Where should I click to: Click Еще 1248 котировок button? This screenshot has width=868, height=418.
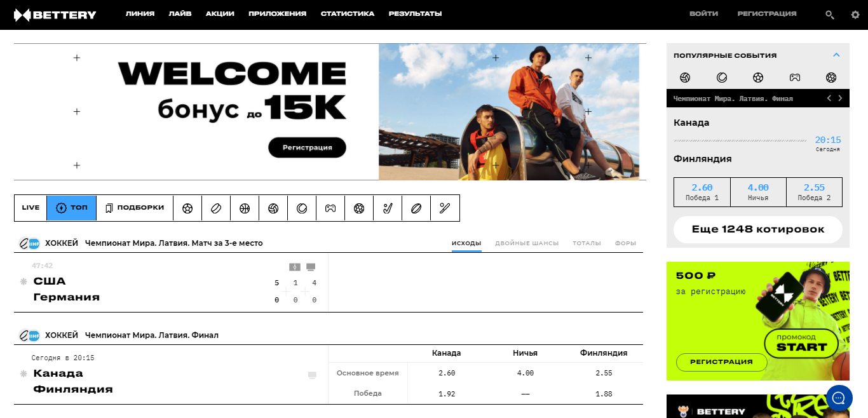758,229
